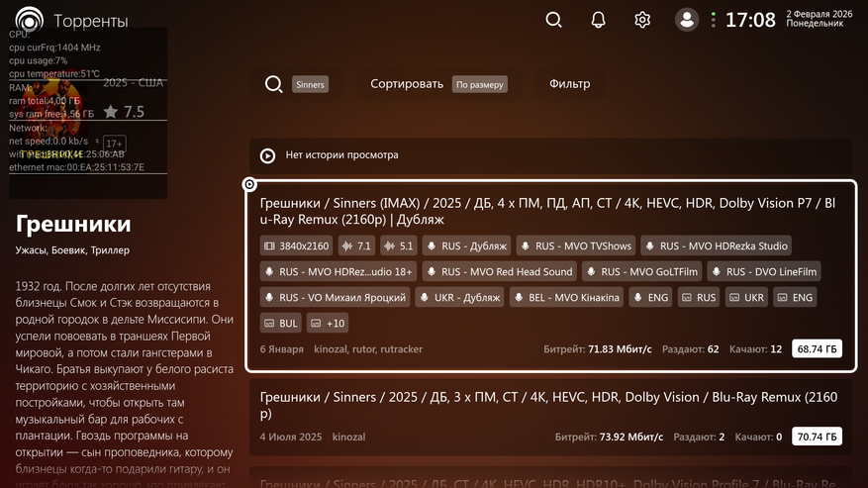Viewport: 868px width, 488px height.
Task: Open settings gear
Action: [642, 20]
